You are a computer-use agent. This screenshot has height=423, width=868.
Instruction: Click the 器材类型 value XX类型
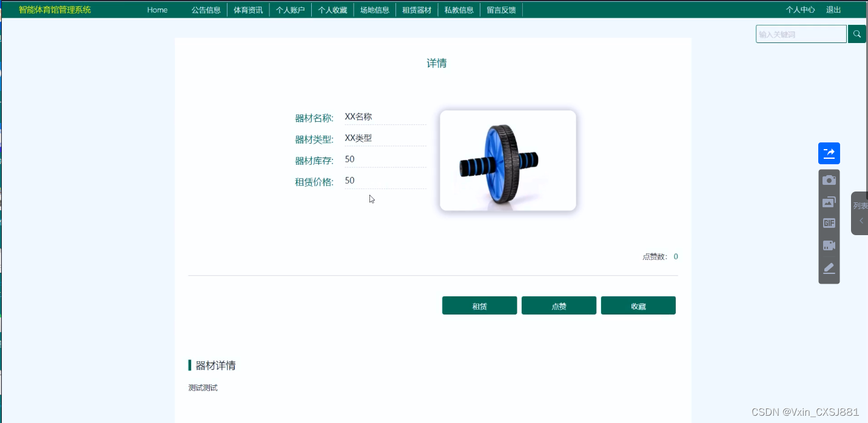pyautogui.click(x=358, y=138)
